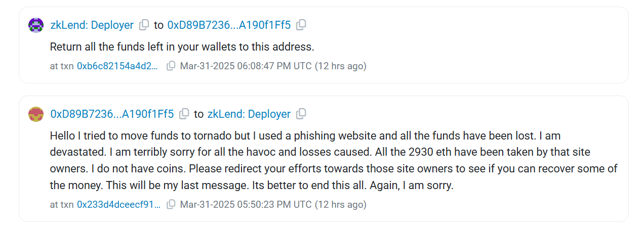Open zkLend: Deployer recipient link in second message
The height and width of the screenshot is (228, 644).
[x=249, y=114]
